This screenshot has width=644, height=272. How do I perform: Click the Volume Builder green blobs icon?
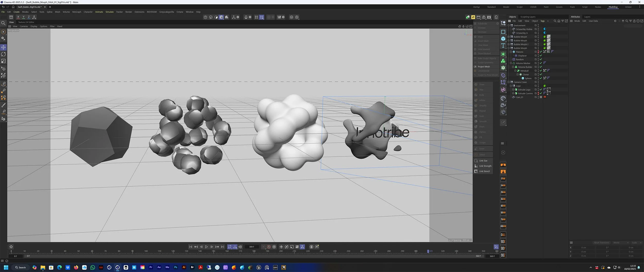pyautogui.click(x=503, y=61)
